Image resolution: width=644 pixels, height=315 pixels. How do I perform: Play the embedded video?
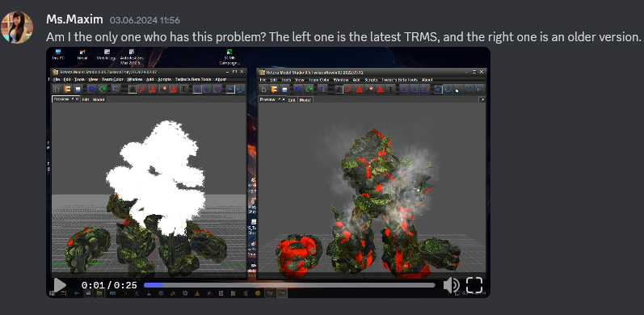60,285
